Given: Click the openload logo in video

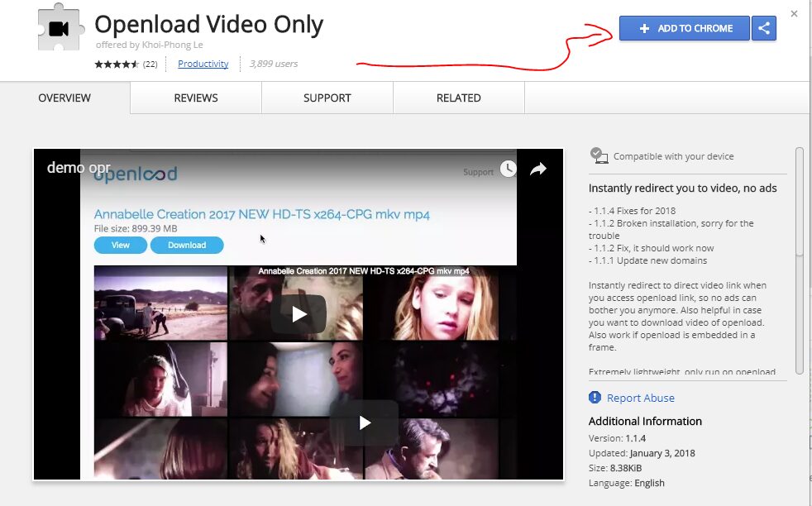Looking at the screenshot, I should 136,174.
